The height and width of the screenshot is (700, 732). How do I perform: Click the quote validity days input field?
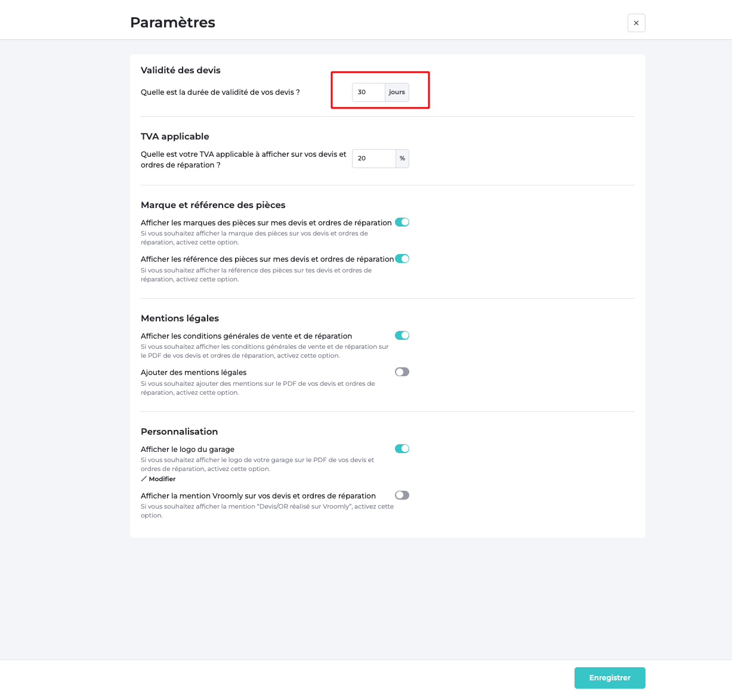tap(369, 92)
